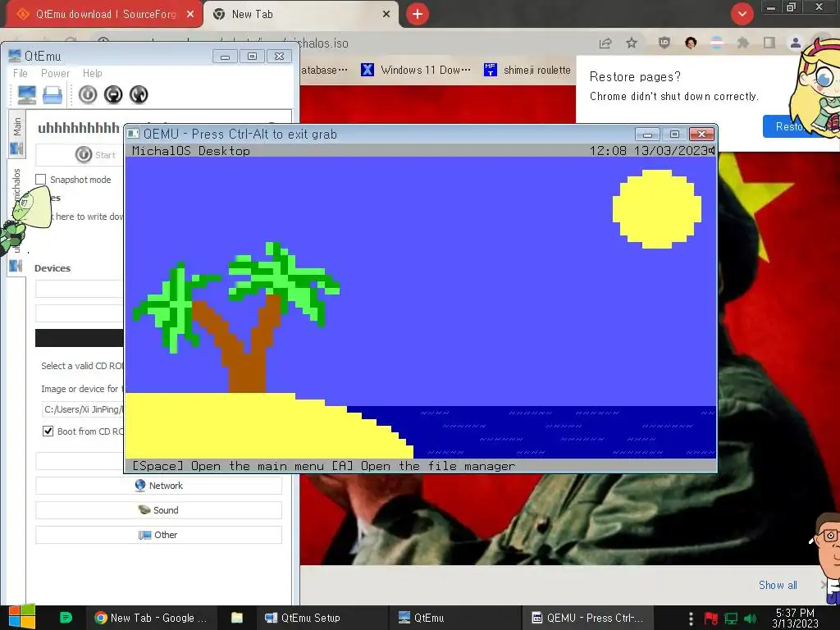Click the QEMU window title bar icon
Screen dimensions: 840x630
133,134
